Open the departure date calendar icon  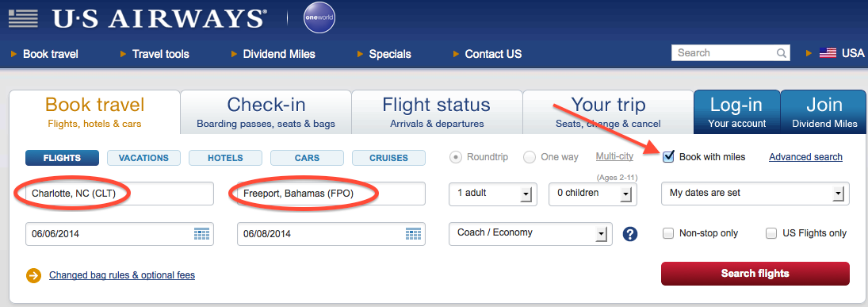pyautogui.click(x=201, y=234)
